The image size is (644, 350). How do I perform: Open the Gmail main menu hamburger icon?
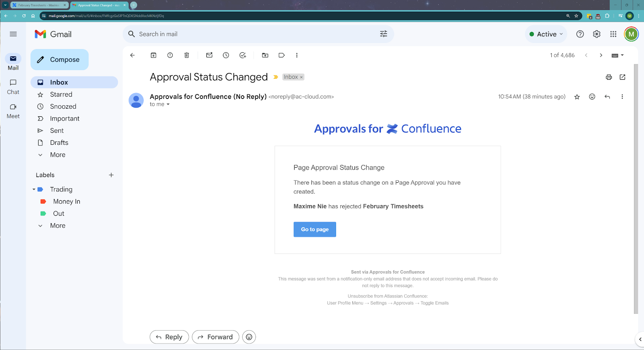coord(13,34)
